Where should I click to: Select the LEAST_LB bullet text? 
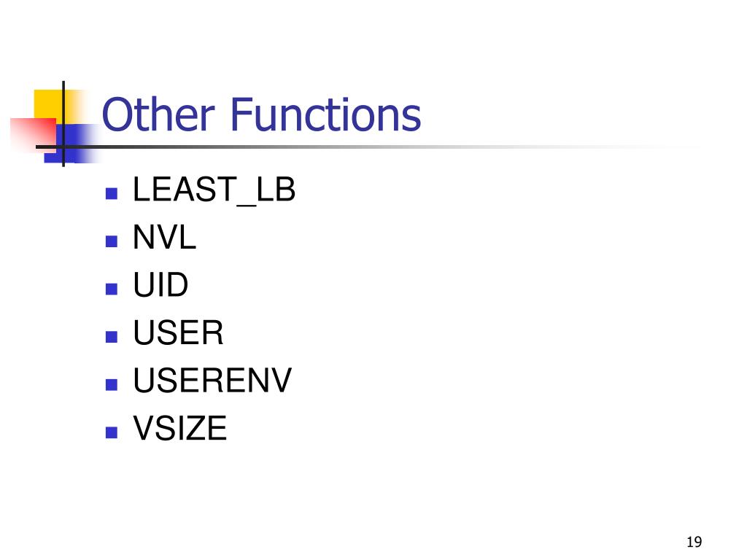click(214, 190)
